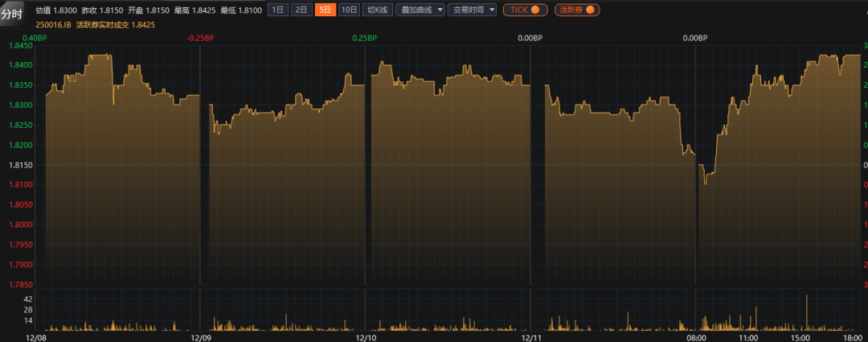Toggle the 活跃券 switch
The image size is (868, 342).
point(577,10)
